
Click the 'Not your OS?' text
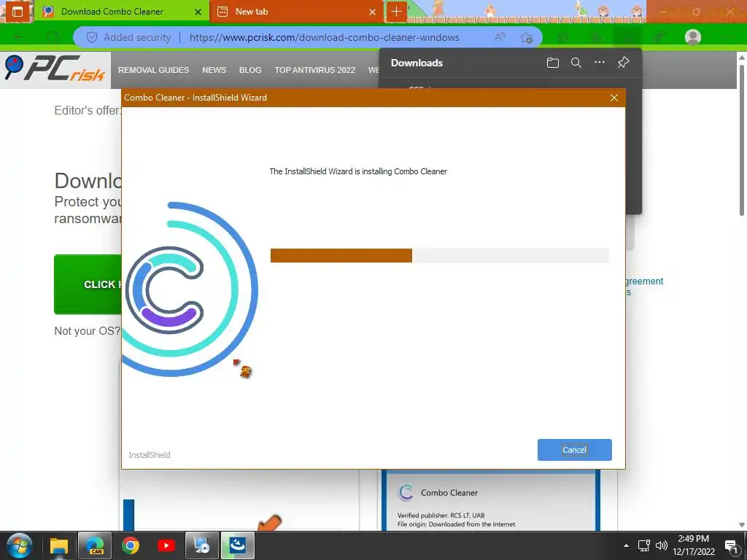point(88,331)
